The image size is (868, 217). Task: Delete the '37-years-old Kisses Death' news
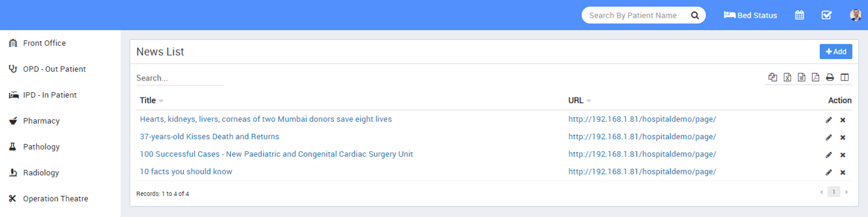tap(842, 137)
